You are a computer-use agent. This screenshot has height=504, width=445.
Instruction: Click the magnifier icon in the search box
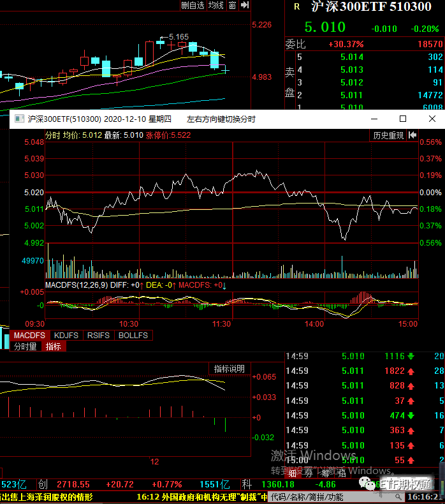coord(398,497)
